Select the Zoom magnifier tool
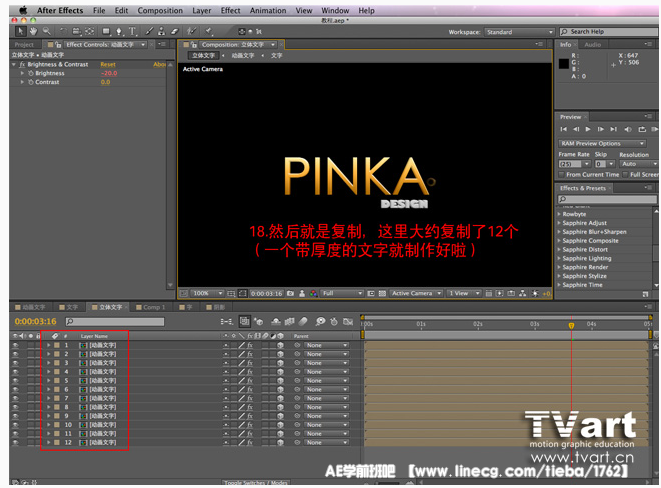 point(46,31)
